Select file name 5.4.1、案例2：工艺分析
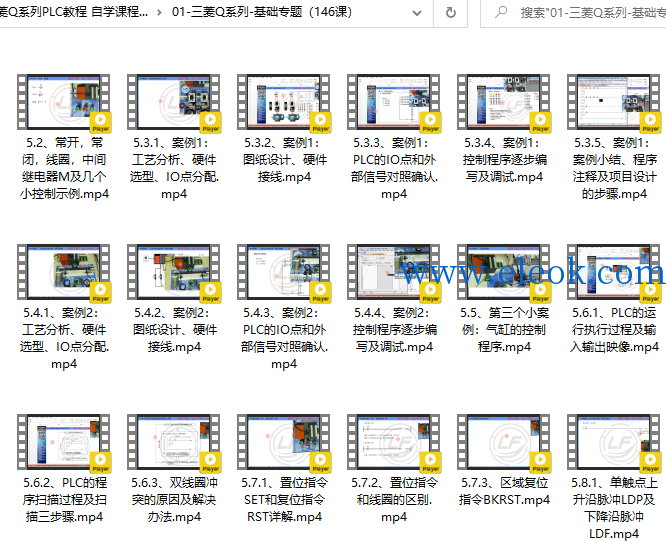 click(x=64, y=338)
